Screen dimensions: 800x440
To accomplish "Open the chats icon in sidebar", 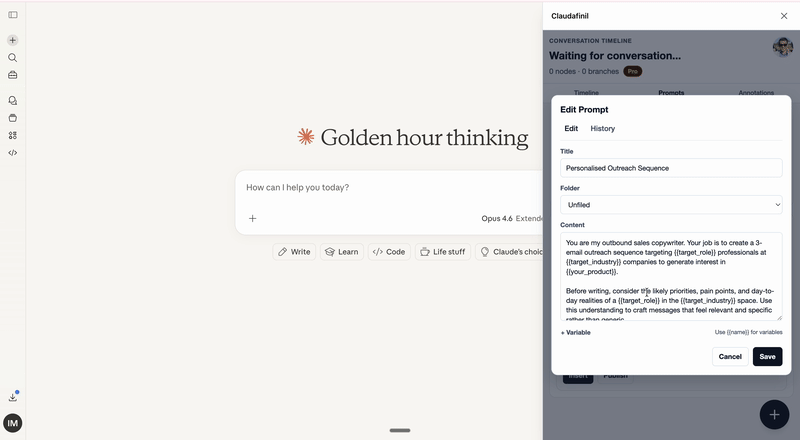I will [x=13, y=101].
